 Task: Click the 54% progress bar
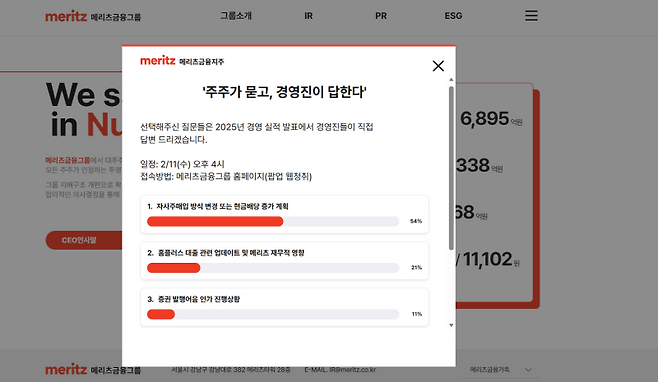[273, 221]
